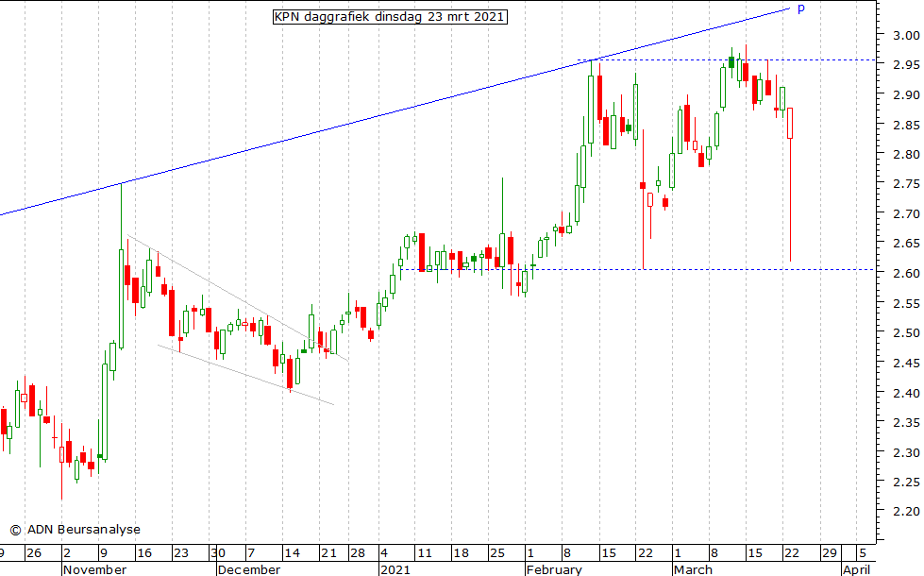Select the 2.95 price axis label

906,65
